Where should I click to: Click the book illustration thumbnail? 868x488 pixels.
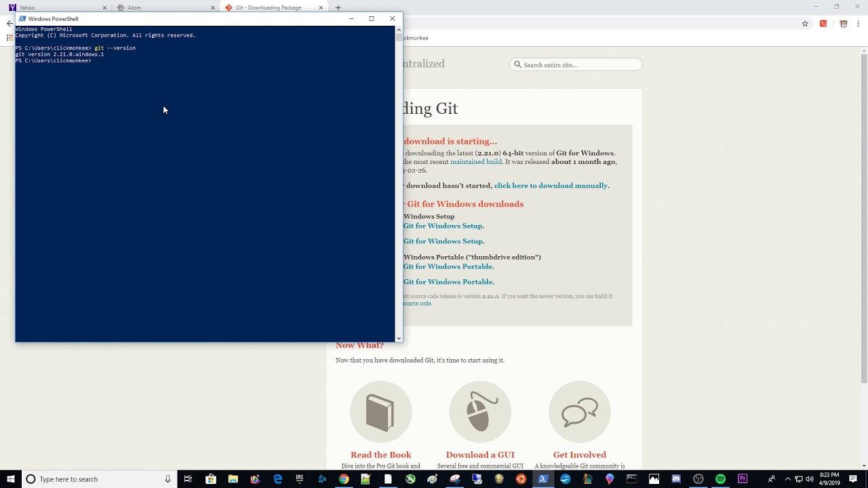tap(381, 412)
